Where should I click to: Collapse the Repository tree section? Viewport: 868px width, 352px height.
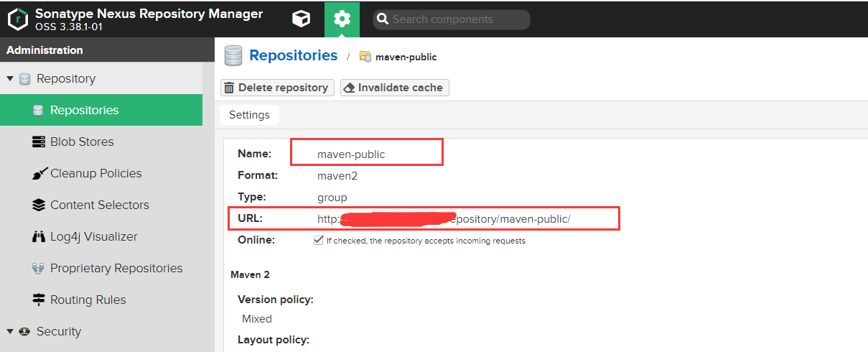10,78
